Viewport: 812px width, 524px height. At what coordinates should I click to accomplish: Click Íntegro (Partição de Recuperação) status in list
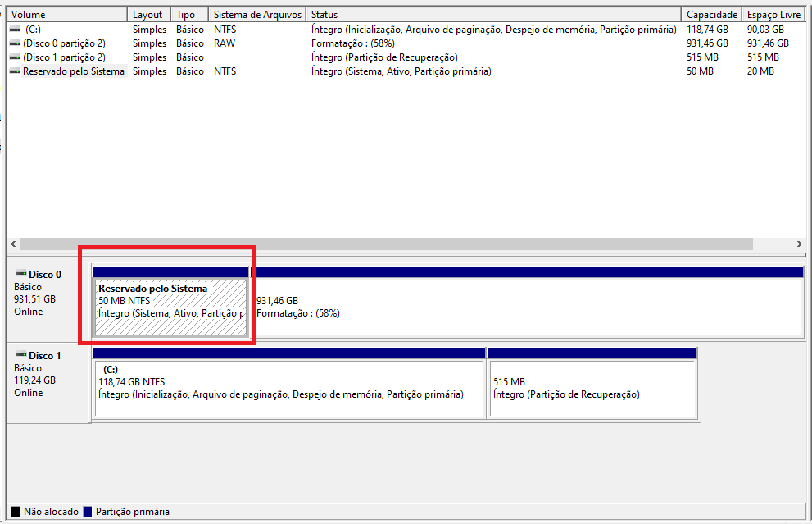pyautogui.click(x=384, y=57)
